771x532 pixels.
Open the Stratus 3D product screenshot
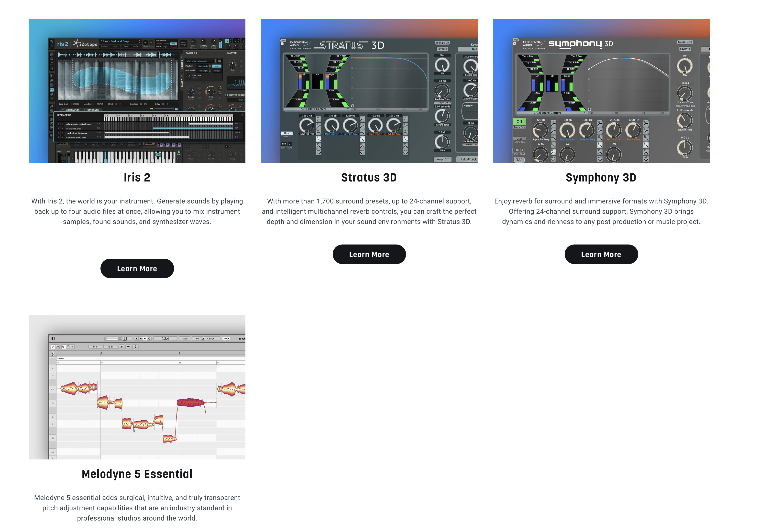[x=369, y=91]
